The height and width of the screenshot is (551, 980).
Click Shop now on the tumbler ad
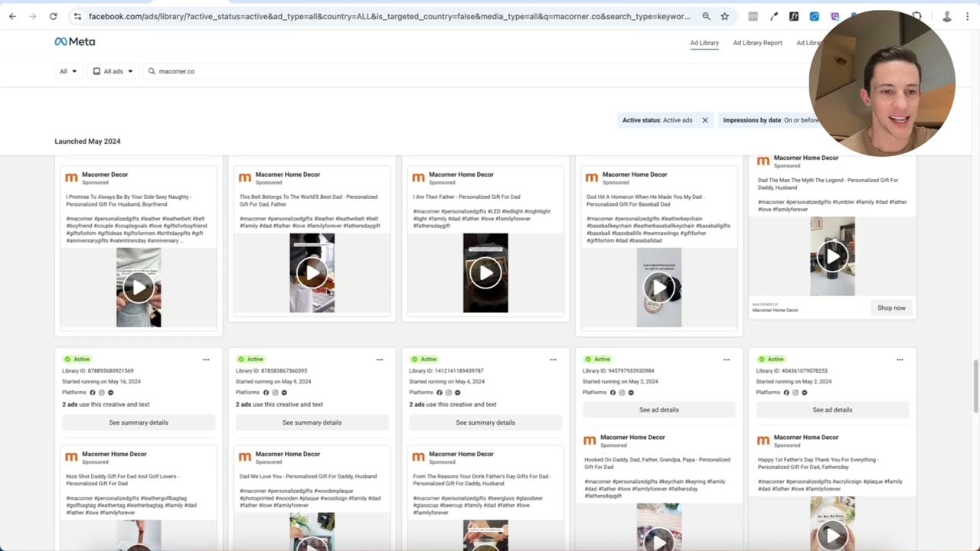[891, 308]
